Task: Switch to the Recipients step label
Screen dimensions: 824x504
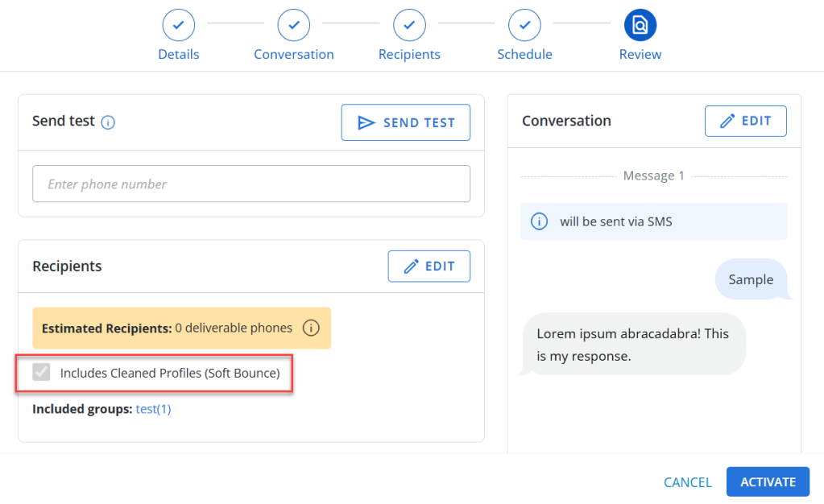Action: (409, 55)
